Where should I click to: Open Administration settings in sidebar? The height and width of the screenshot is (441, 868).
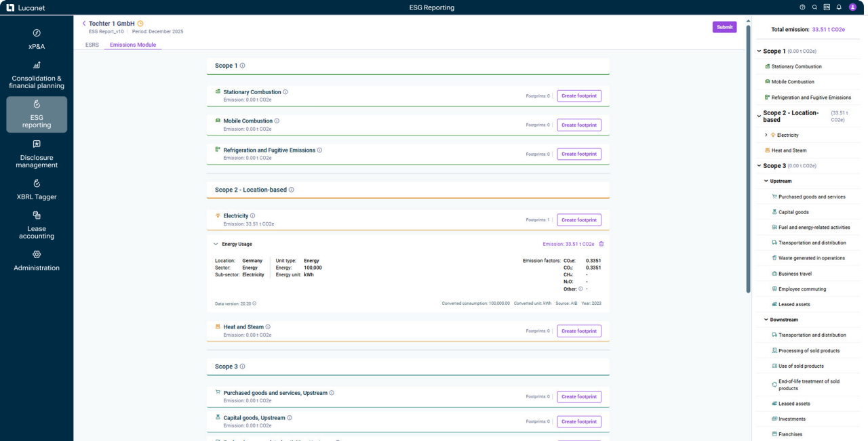[x=37, y=261]
